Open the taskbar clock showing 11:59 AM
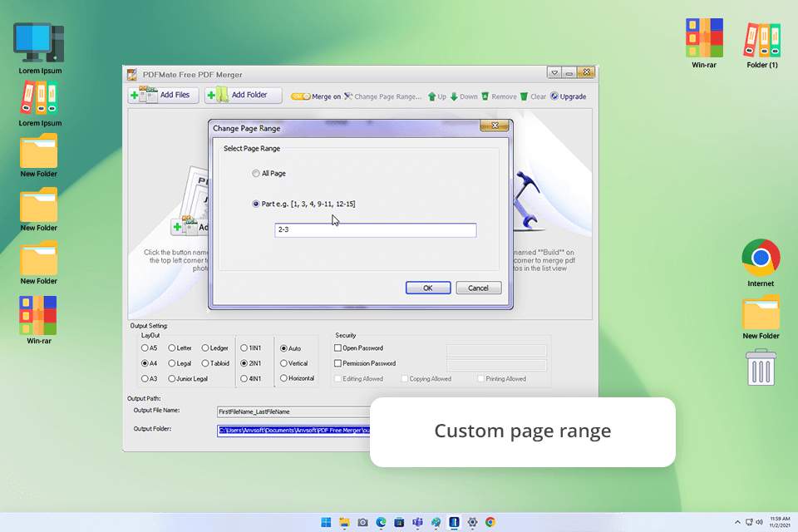 click(780, 522)
